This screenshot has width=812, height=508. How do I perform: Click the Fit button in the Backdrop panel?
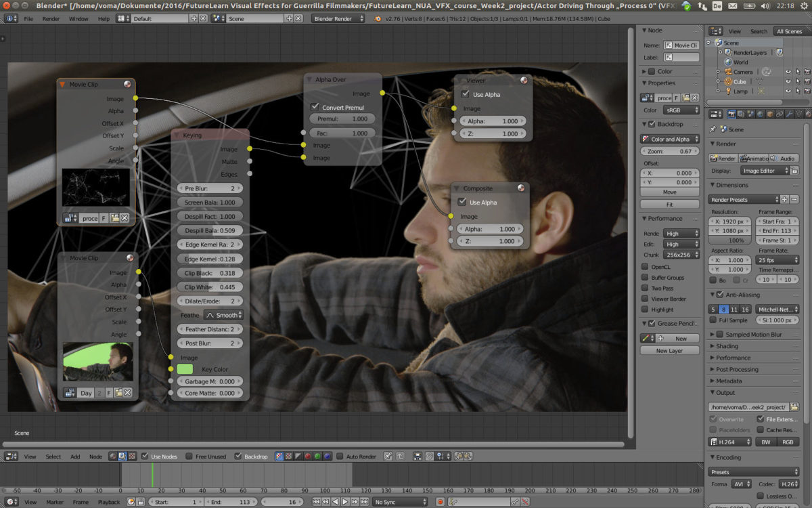click(669, 204)
